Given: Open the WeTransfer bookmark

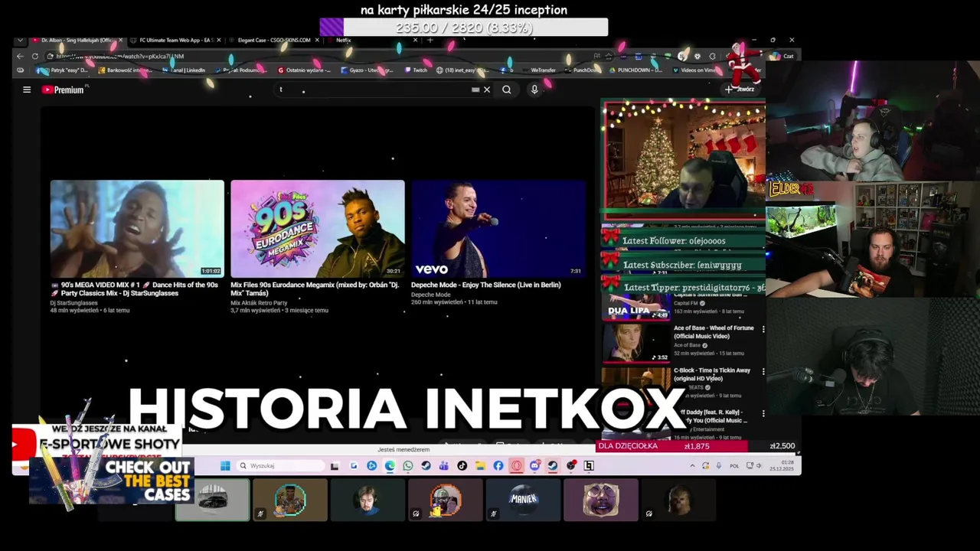Looking at the screenshot, I should click(x=539, y=70).
